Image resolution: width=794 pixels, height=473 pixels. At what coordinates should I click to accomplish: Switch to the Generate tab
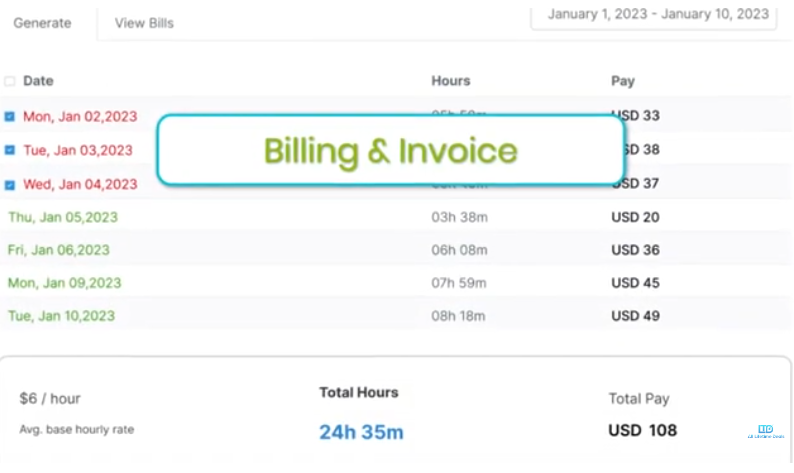tap(42, 23)
